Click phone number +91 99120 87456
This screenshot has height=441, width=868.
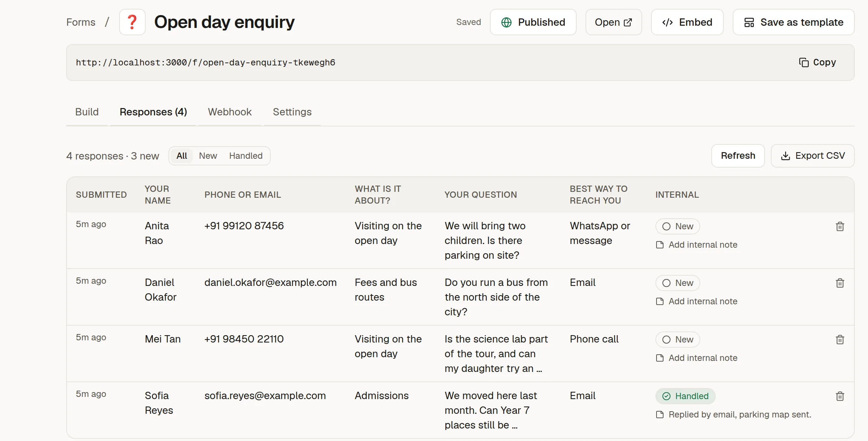(x=244, y=226)
